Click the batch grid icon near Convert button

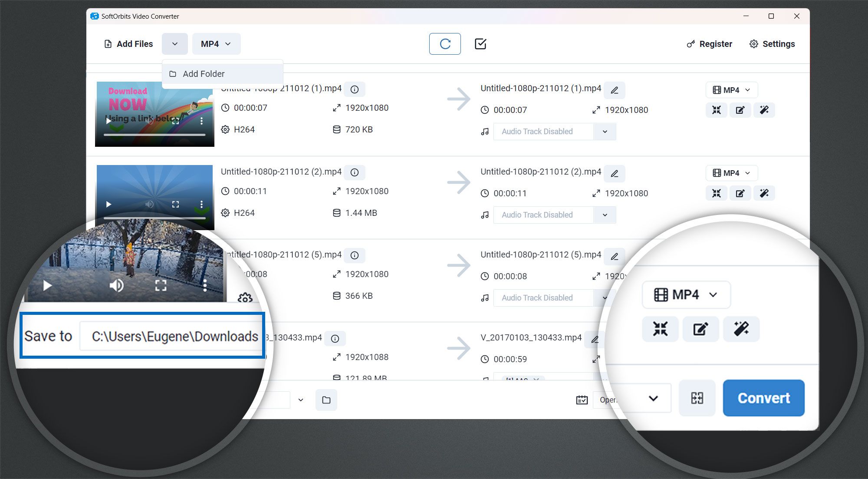click(x=697, y=398)
